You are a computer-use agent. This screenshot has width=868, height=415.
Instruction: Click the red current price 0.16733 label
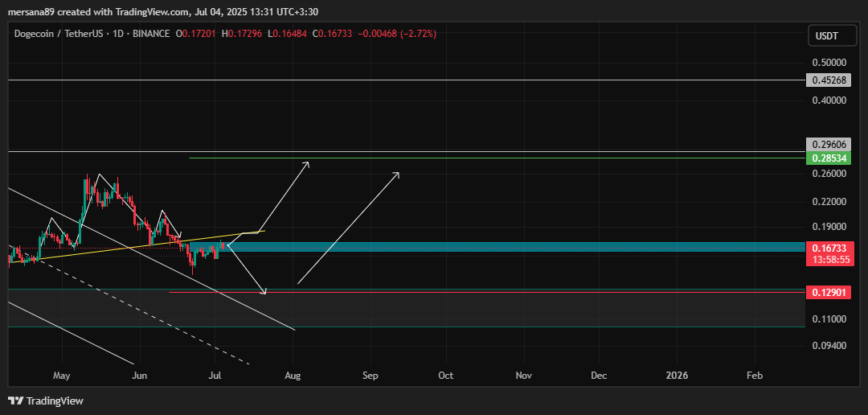click(x=828, y=249)
